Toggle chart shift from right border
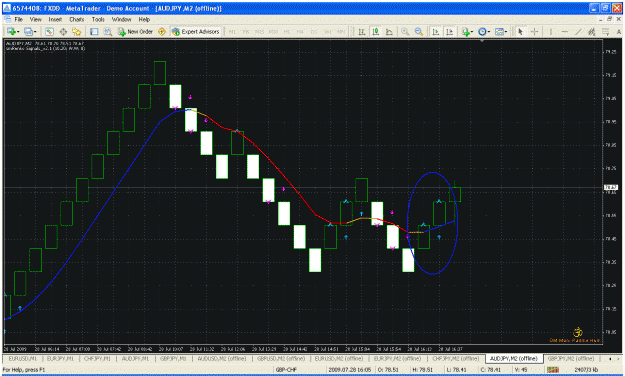The height and width of the screenshot is (376, 625). (450, 31)
